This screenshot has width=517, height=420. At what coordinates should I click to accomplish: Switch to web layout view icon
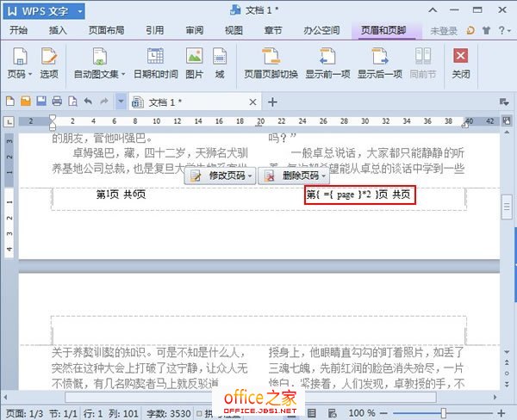(x=332, y=413)
